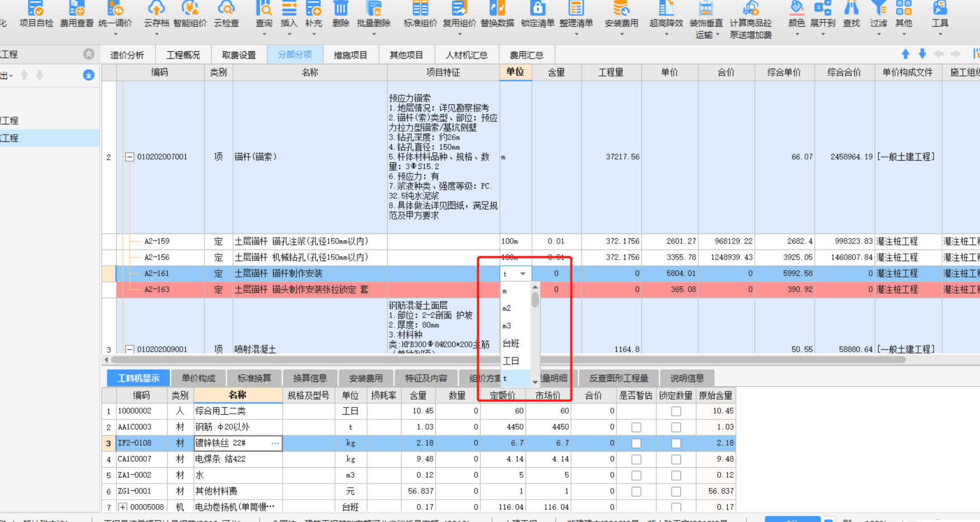Toggle 是否暂估 checkbox for 其他材料费
The height and width of the screenshot is (522, 980).
[x=636, y=491]
